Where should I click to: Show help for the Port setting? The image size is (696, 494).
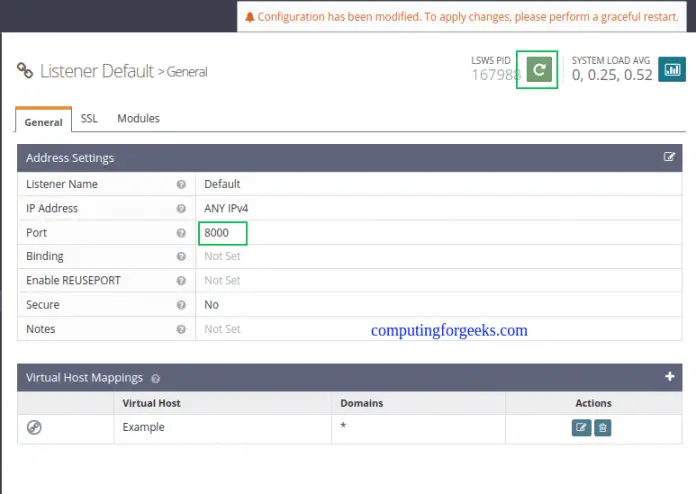(181, 233)
